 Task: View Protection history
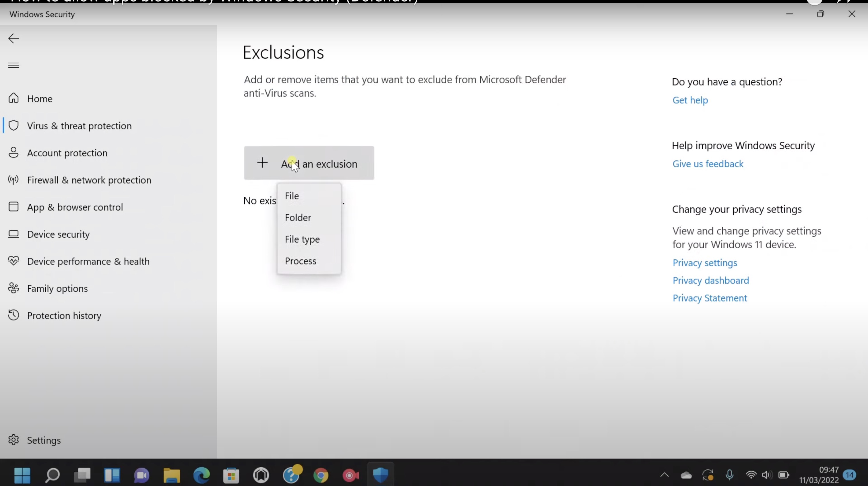[x=64, y=316]
